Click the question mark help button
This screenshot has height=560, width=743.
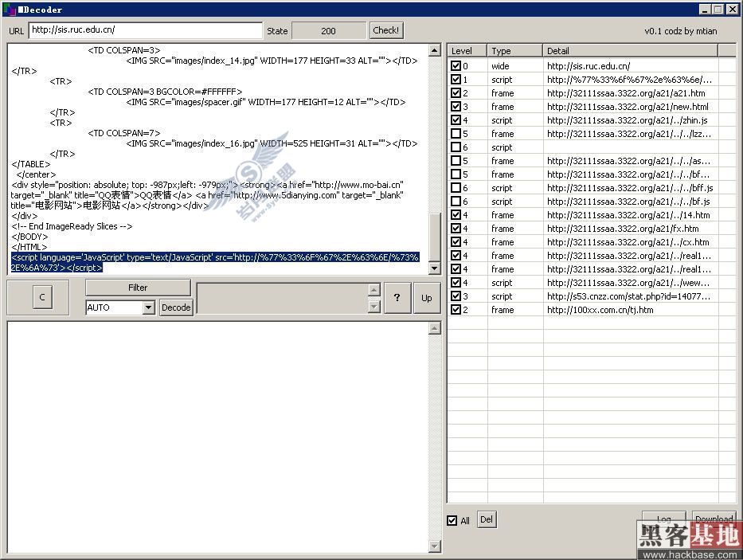tap(397, 298)
